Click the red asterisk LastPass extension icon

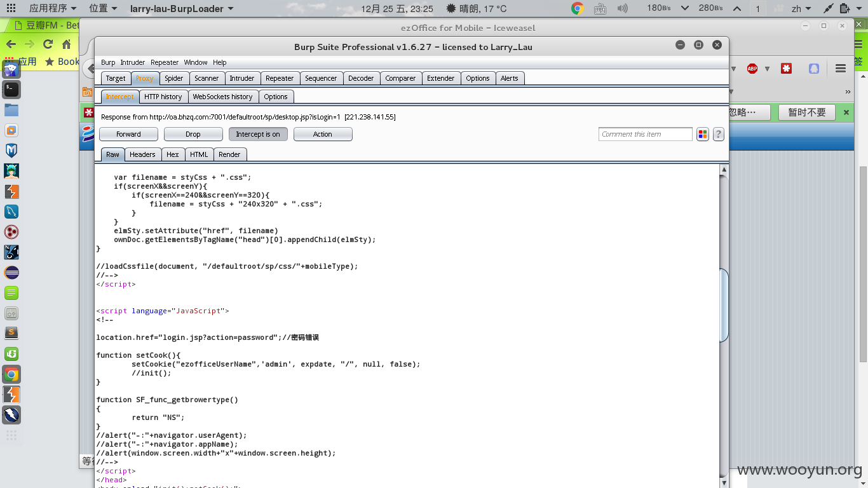pyautogui.click(x=786, y=69)
